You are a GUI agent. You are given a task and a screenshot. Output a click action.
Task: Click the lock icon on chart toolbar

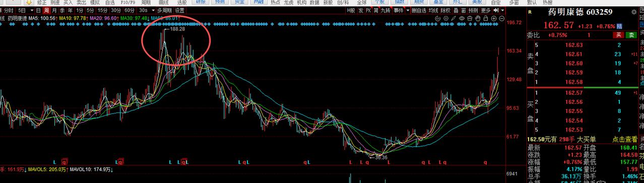click(486, 18)
